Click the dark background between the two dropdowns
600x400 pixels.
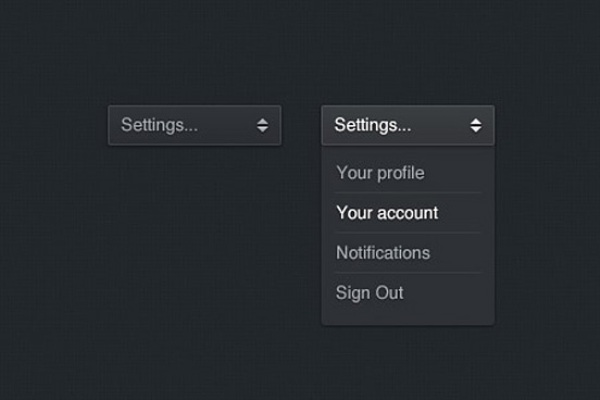(301, 126)
